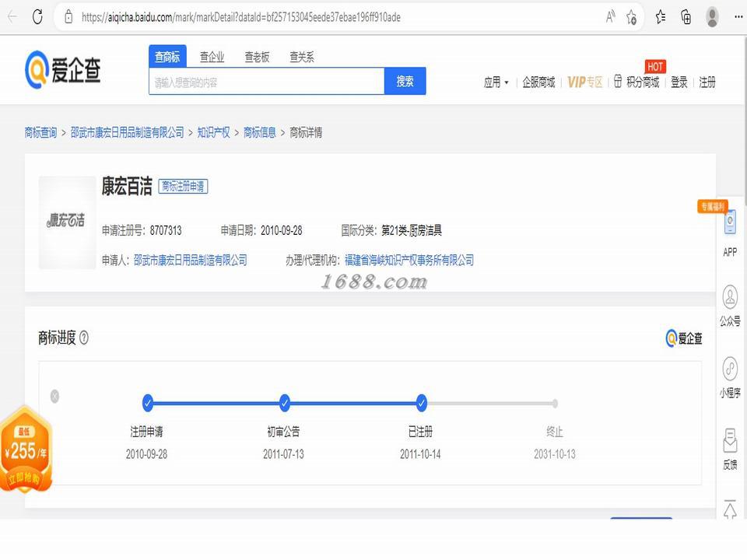Click the read aloud icon

[610, 17]
